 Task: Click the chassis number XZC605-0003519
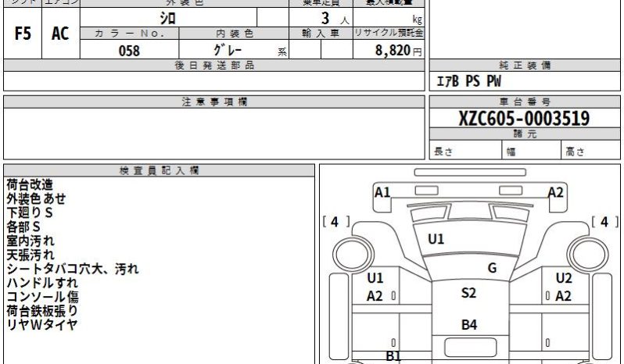pos(524,119)
